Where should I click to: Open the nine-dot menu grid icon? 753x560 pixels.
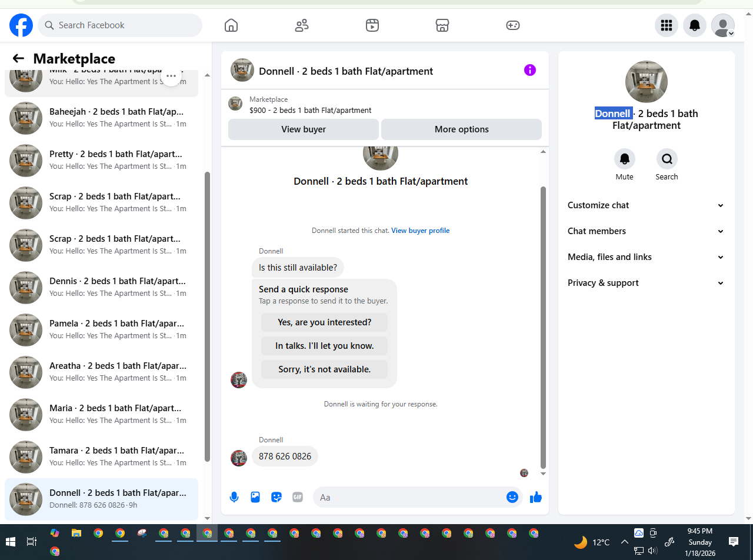pos(667,25)
